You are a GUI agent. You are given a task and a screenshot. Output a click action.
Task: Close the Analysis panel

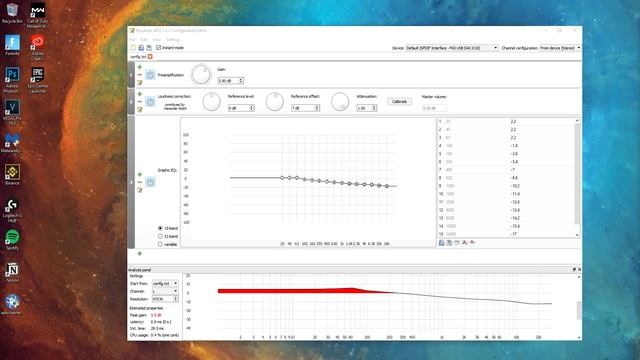[579, 269]
